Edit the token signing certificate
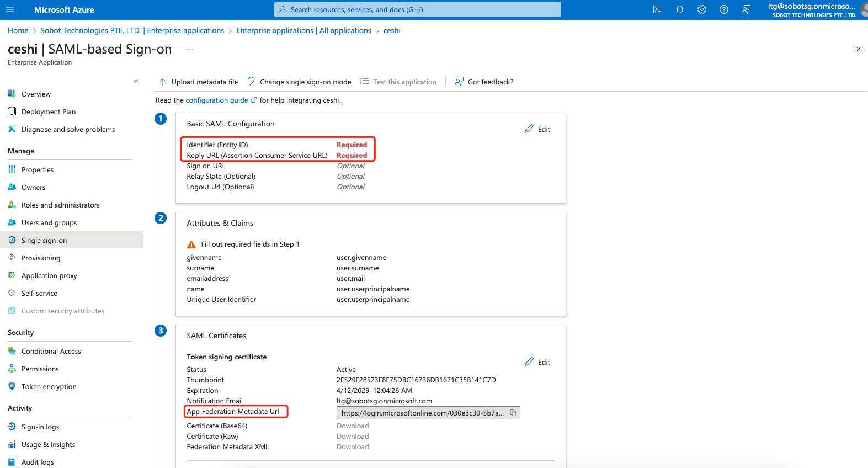 coord(537,362)
